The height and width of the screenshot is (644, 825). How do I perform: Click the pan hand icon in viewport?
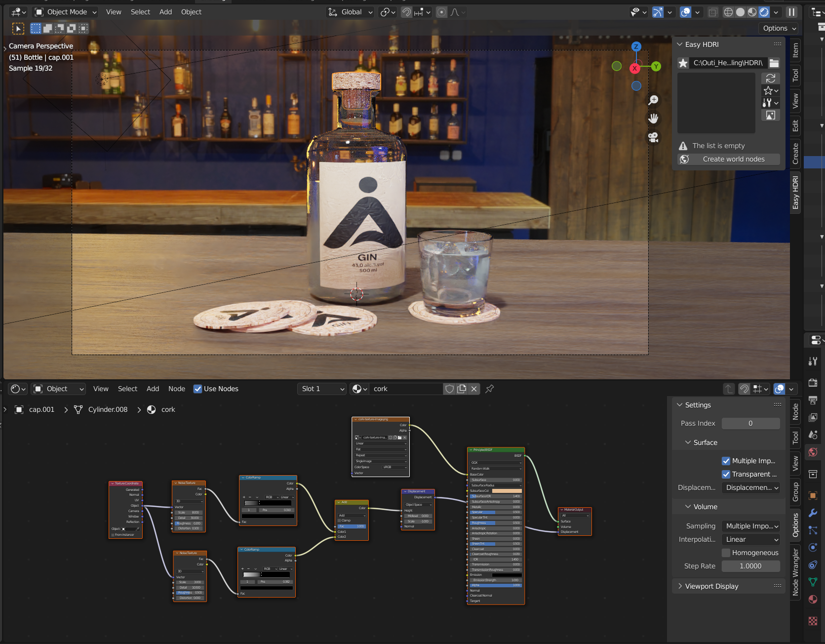pyautogui.click(x=653, y=119)
